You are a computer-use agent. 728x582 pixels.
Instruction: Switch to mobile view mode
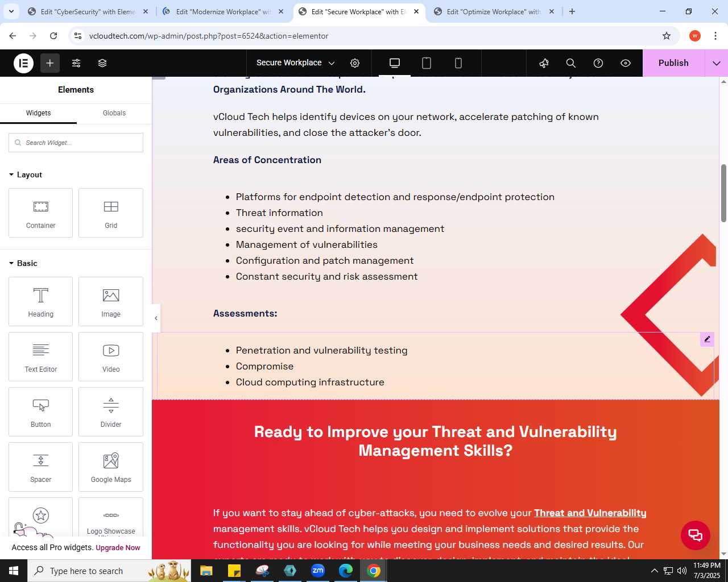pos(458,63)
